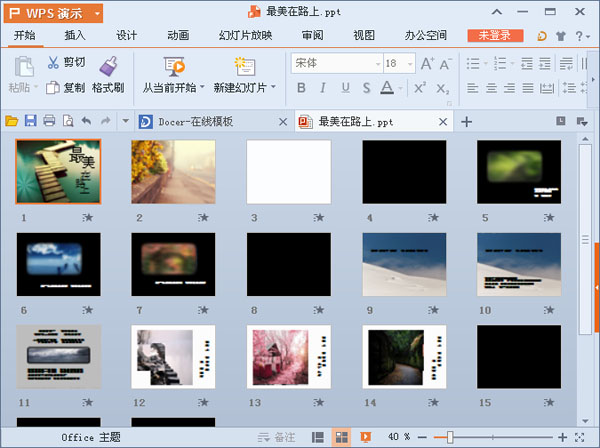Select slide 9 snowy sky thumbnail
The image size is (600, 448).
[404, 264]
